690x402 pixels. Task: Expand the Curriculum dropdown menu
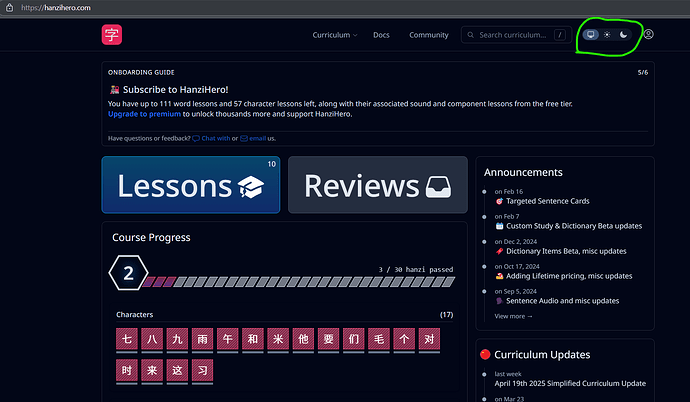335,35
